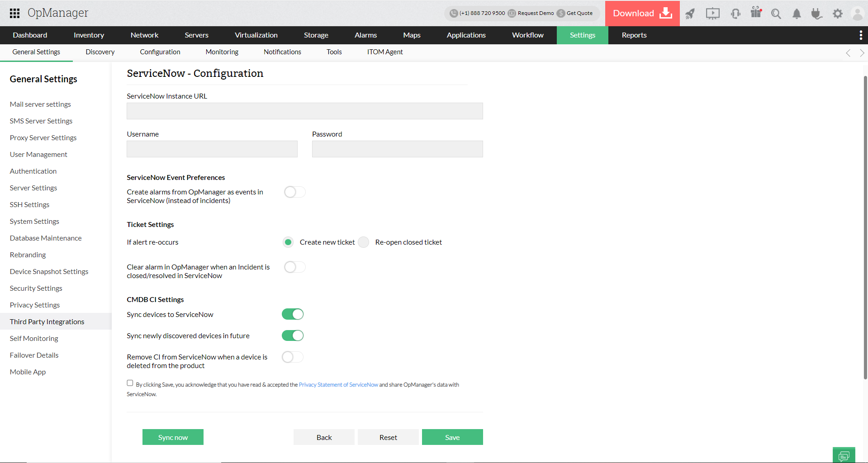This screenshot has height=463, width=868.
Task: Click the user profile avatar
Action: pyautogui.click(x=858, y=14)
